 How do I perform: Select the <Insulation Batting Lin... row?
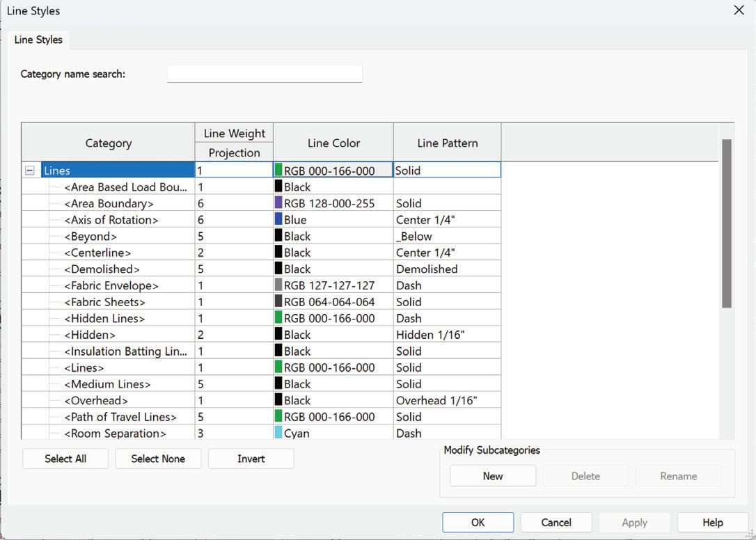126,351
